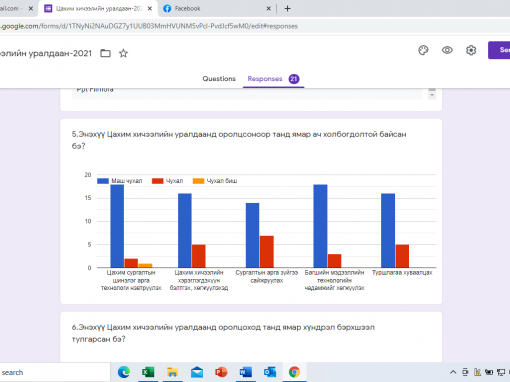Click question 6 heading text

(223, 333)
